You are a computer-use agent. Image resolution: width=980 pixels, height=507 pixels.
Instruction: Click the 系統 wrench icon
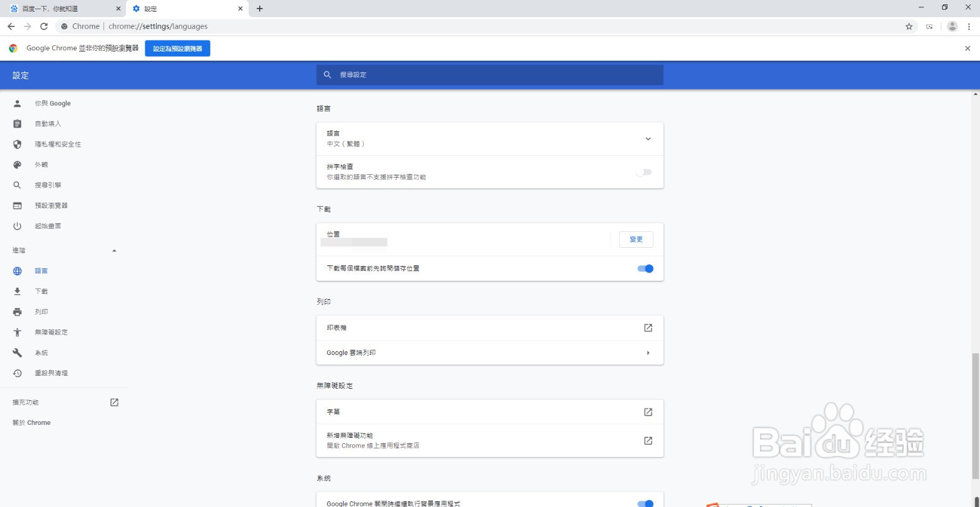pyautogui.click(x=17, y=353)
